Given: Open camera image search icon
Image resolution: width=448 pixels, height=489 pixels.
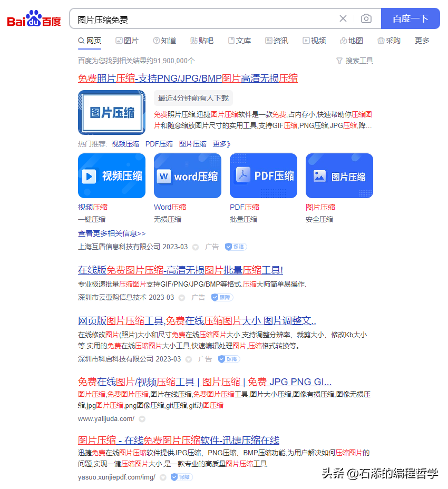Looking at the screenshot, I should pyautogui.click(x=366, y=19).
